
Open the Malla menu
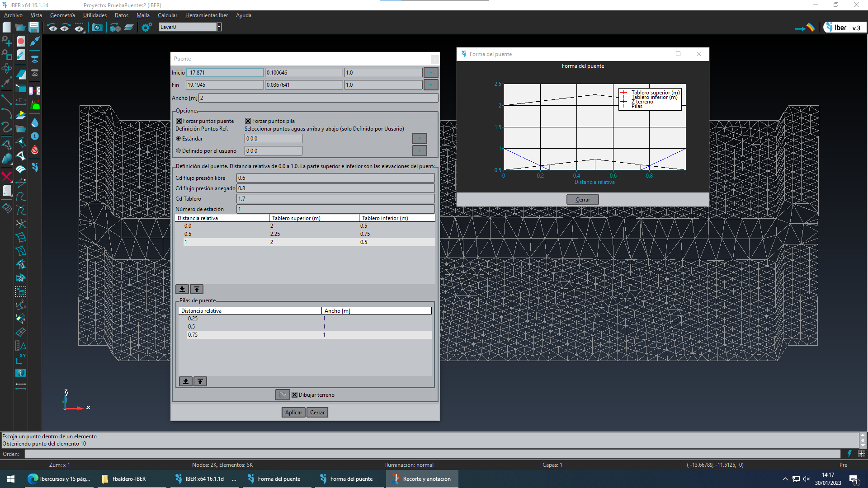[143, 15]
